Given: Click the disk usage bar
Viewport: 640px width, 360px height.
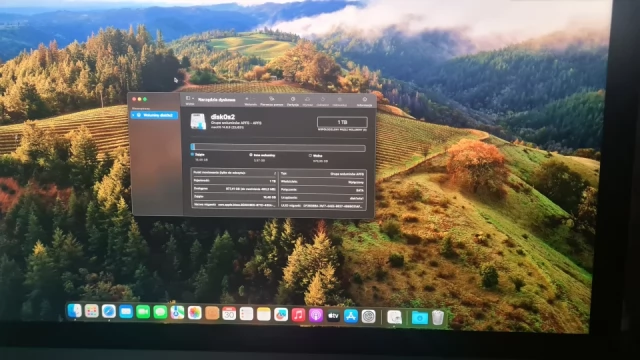Looking at the screenshot, I should tap(278, 148).
